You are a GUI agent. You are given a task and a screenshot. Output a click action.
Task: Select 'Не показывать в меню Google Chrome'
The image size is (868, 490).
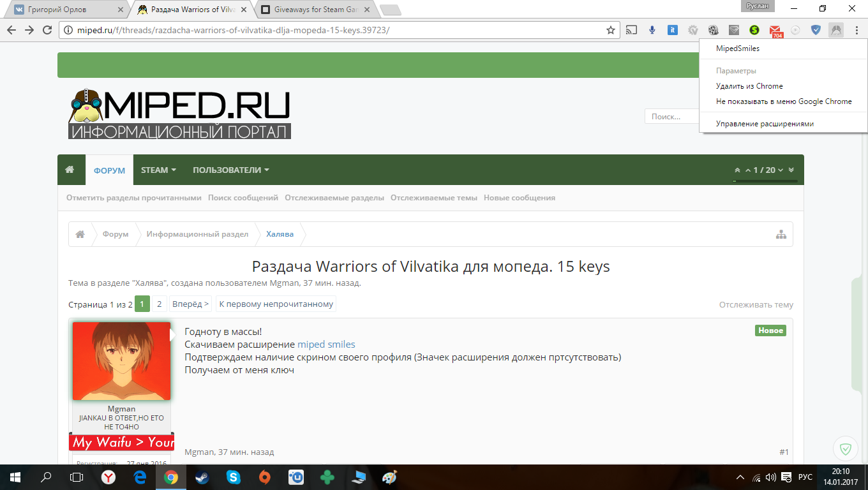point(784,101)
